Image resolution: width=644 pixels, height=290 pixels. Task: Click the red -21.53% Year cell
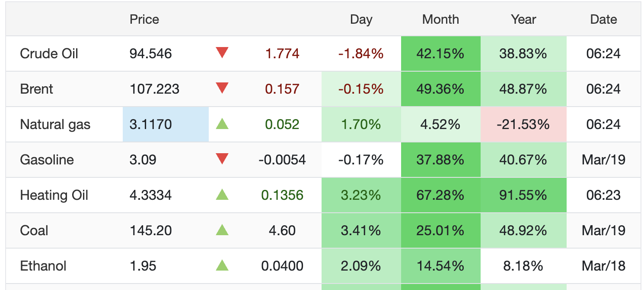[523, 124]
